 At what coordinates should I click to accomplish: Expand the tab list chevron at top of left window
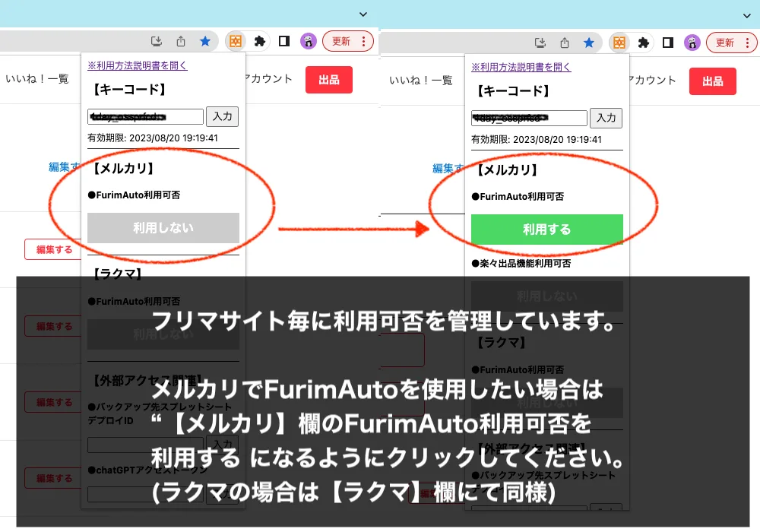(x=363, y=14)
